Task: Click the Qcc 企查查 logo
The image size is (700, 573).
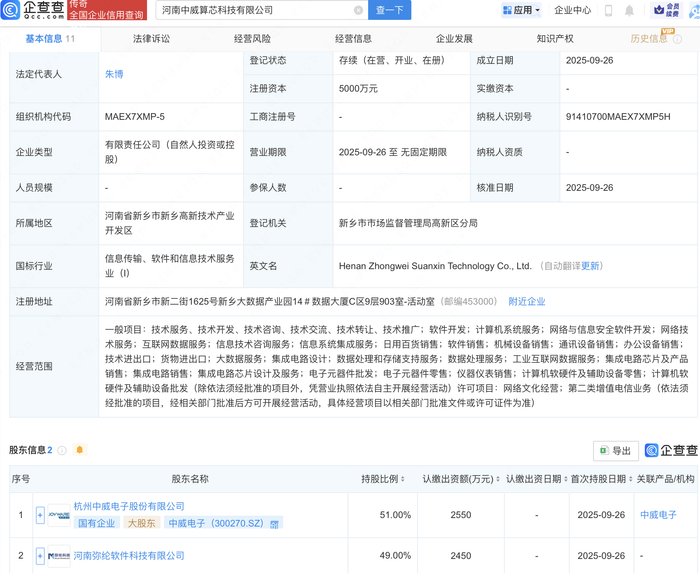Action: click(x=31, y=10)
